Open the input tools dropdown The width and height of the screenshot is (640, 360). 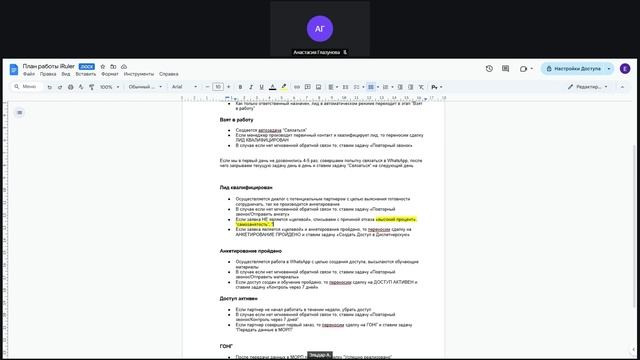(437, 87)
